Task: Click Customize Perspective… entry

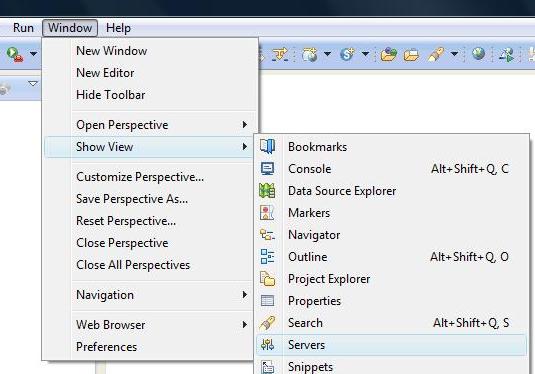Action: click(140, 177)
